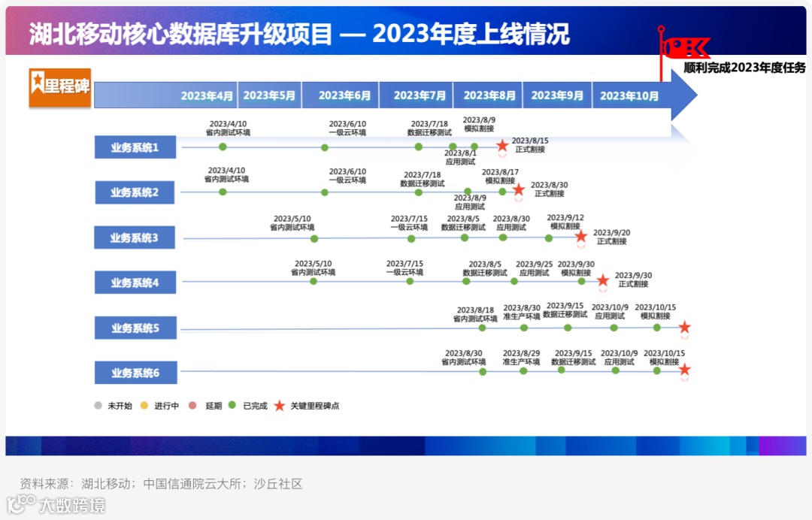Click the 2023/8/30 正式割接 label
The image size is (812, 520).
[550, 189]
